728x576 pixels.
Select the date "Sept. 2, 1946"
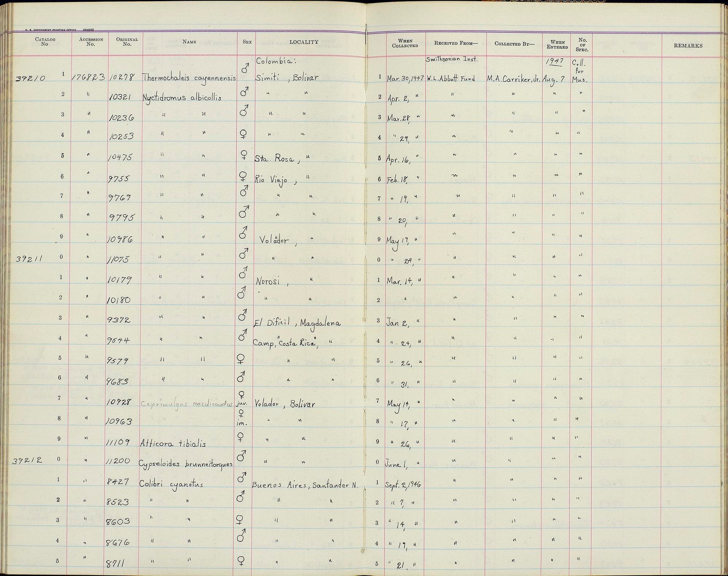(x=403, y=485)
